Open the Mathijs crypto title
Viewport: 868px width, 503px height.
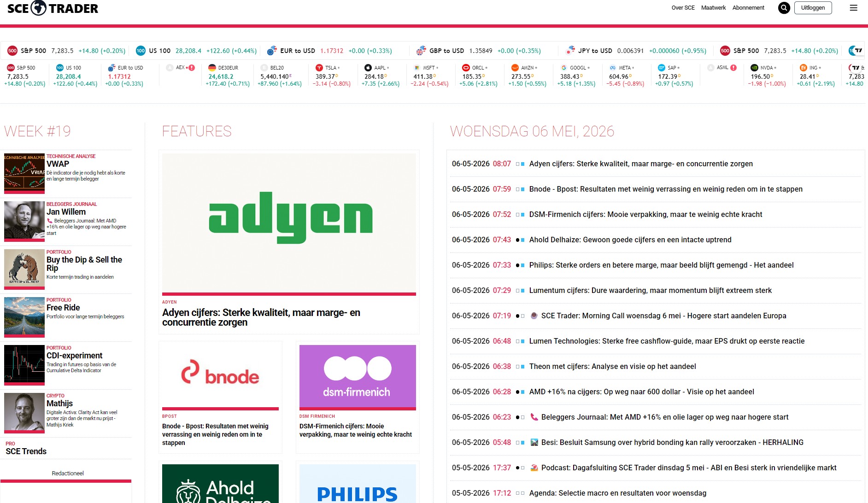[59, 404]
